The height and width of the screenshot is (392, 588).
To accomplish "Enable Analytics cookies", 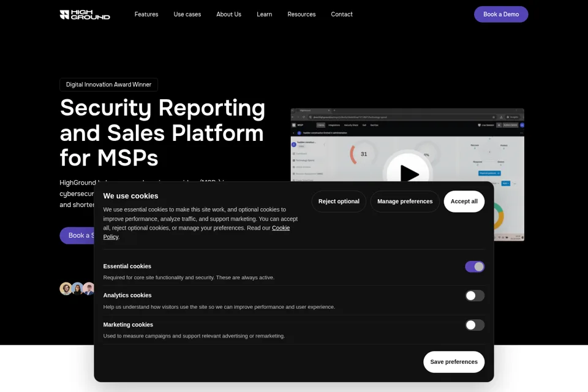I will [475, 296].
